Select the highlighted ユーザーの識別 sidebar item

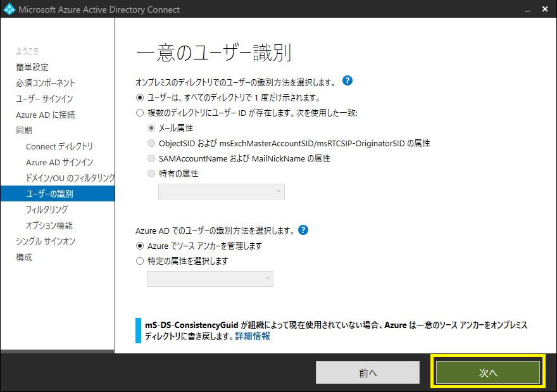point(58,194)
